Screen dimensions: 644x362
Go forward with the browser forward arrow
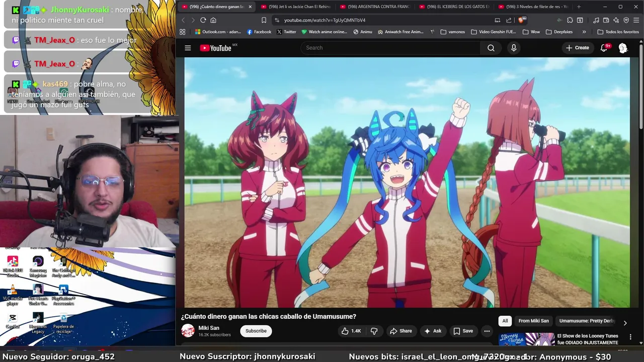193,20
